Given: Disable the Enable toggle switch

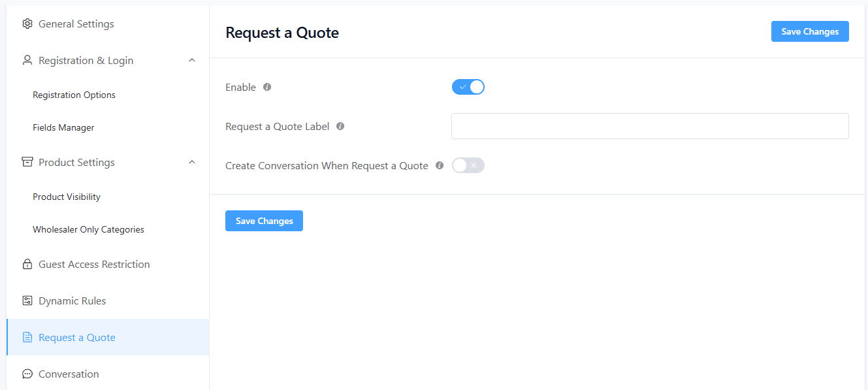Looking at the screenshot, I should [x=468, y=87].
